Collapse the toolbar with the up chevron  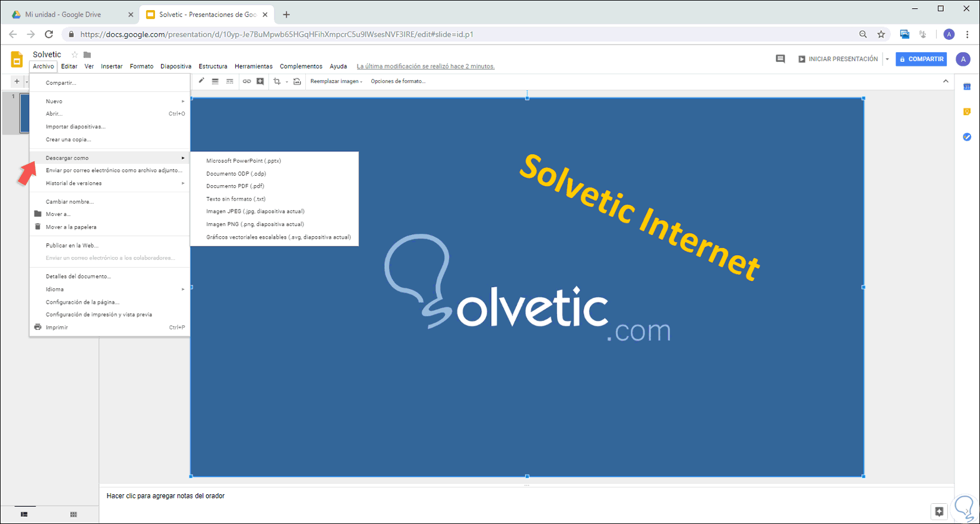click(x=946, y=81)
